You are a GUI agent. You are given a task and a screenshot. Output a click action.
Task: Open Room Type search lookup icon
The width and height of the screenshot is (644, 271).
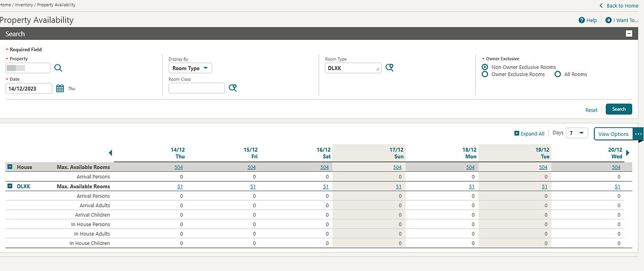tap(389, 67)
